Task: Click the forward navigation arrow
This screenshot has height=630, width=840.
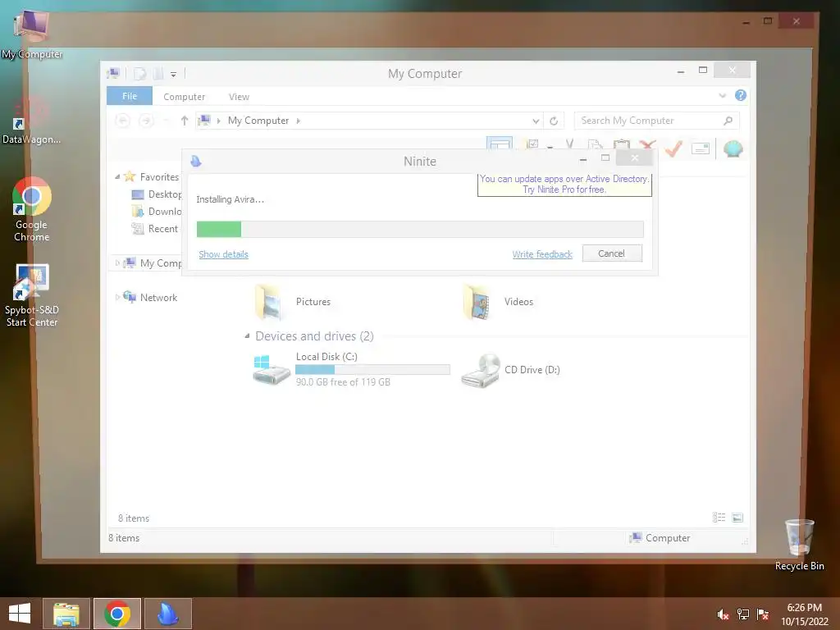Action: pos(146,121)
